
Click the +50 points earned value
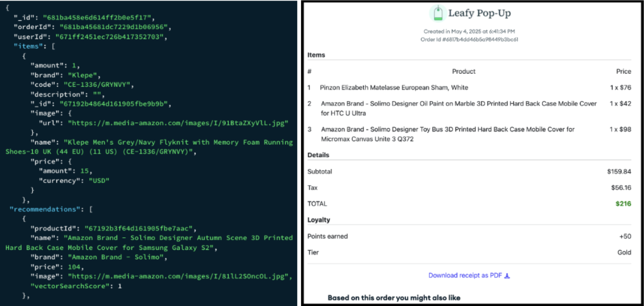point(625,236)
